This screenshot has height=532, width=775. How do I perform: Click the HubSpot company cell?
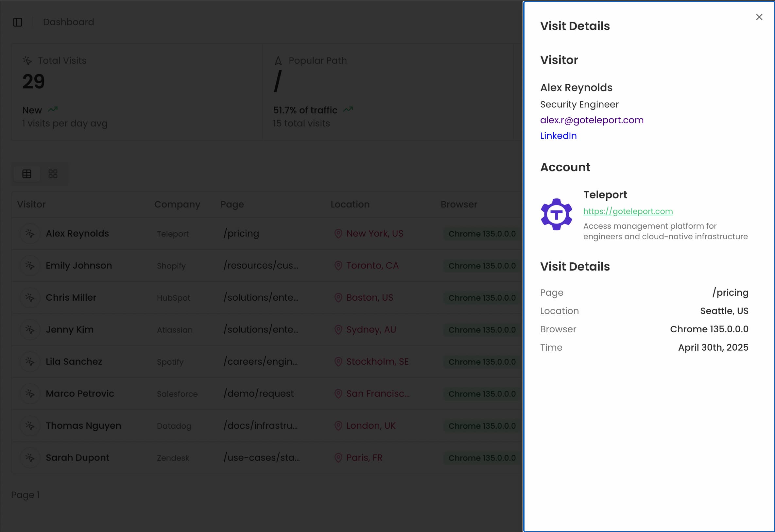(x=173, y=298)
